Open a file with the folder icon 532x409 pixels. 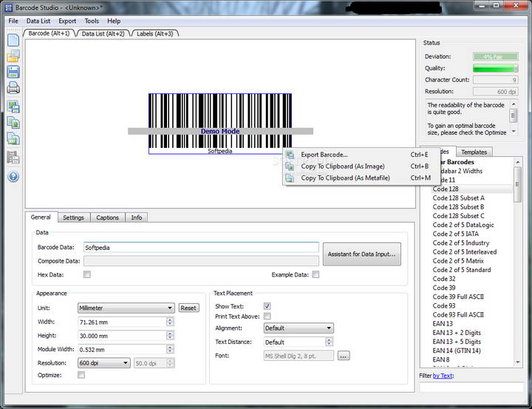(x=13, y=55)
